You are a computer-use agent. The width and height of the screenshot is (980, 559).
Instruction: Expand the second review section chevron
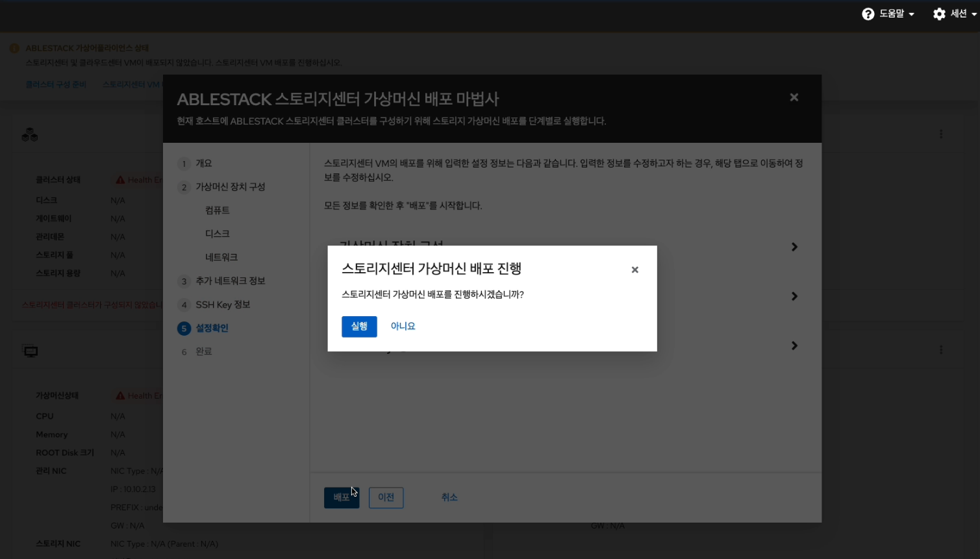794,296
